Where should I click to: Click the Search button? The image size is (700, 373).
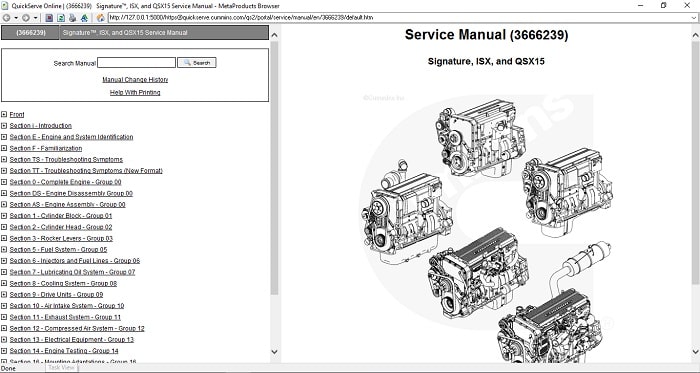point(197,63)
